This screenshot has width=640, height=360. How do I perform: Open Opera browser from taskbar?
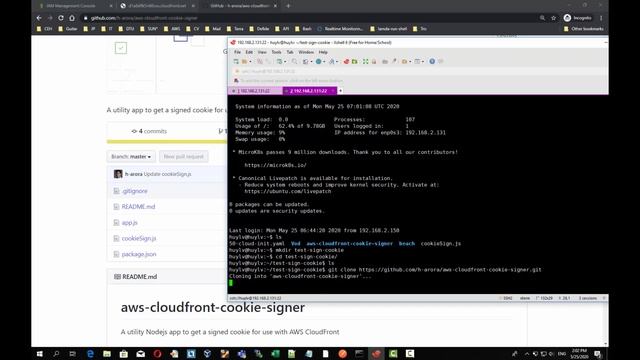[157, 354]
